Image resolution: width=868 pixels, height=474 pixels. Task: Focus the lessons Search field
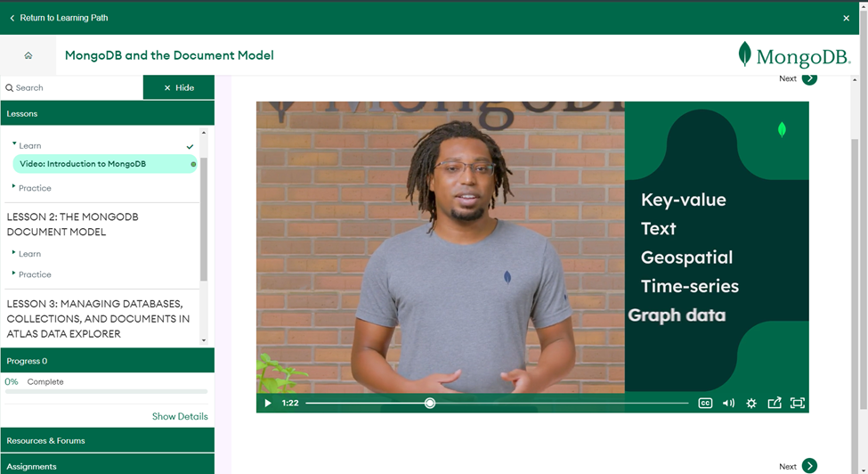point(72,87)
